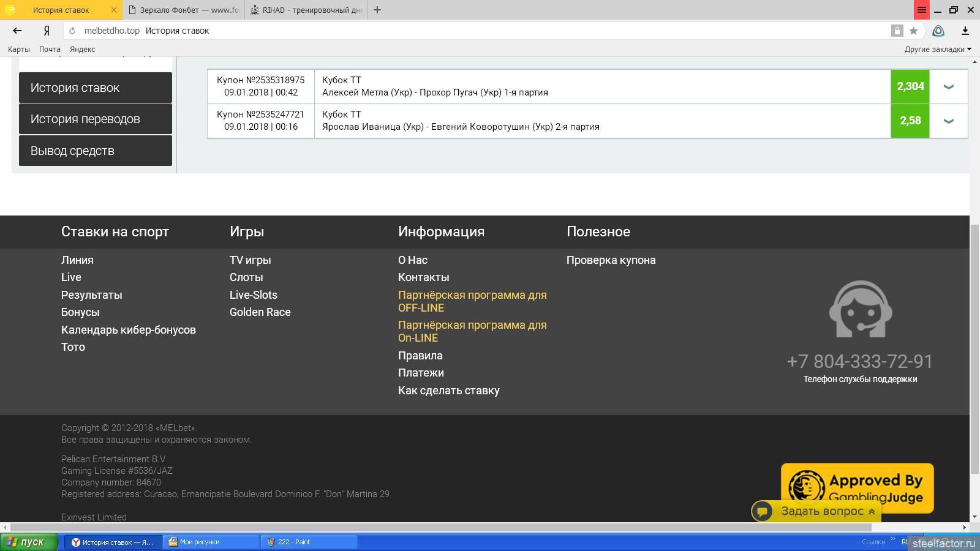Bookmark page with star icon
This screenshot has width=980, height=551.
tap(913, 31)
